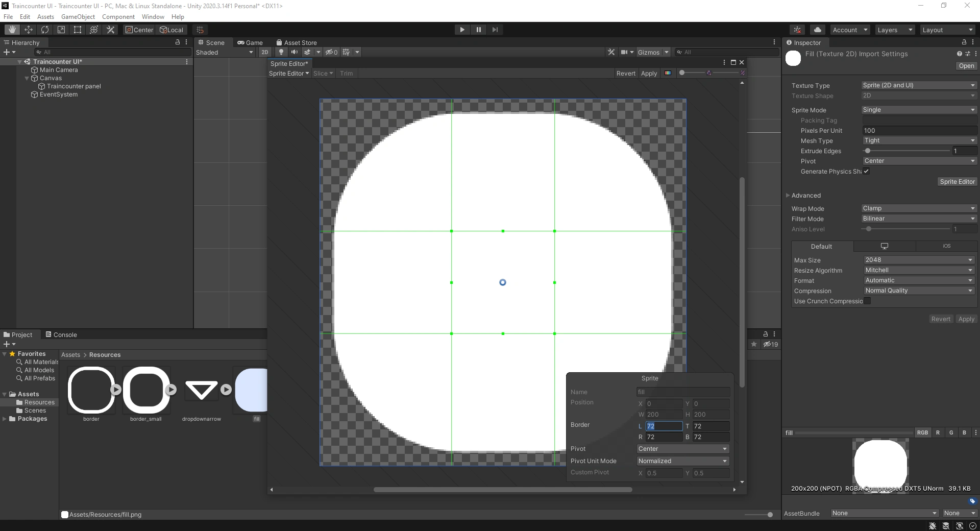
Task: Enable Use Crunch Compression checkbox
Action: 867,301
